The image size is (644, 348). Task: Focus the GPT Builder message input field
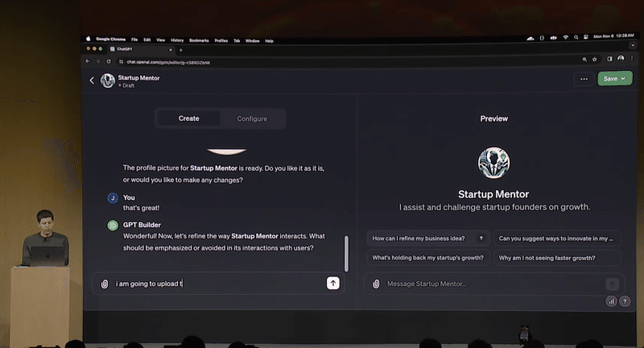click(217, 284)
